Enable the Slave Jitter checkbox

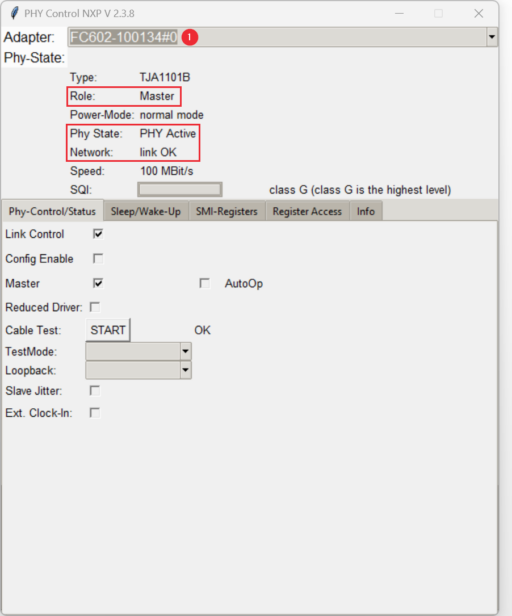tap(95, 390)
